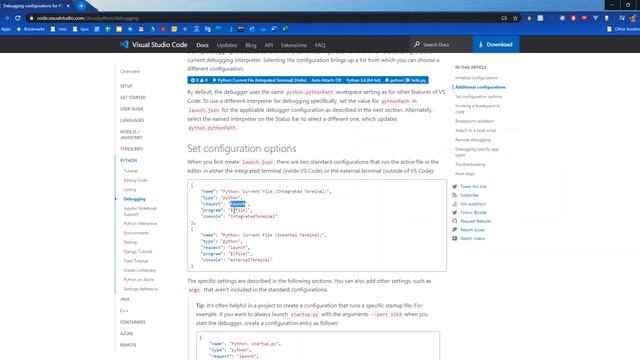Open Create containers in the sidebar
The image size is (640, 360).
(140, 270)
